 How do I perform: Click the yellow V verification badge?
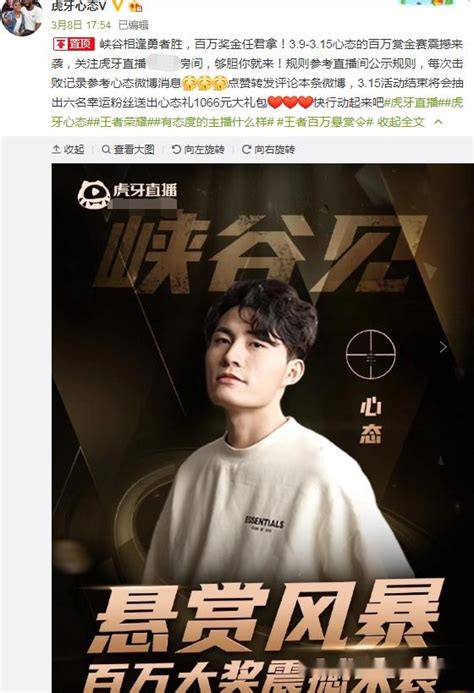[x=117, y=5]
